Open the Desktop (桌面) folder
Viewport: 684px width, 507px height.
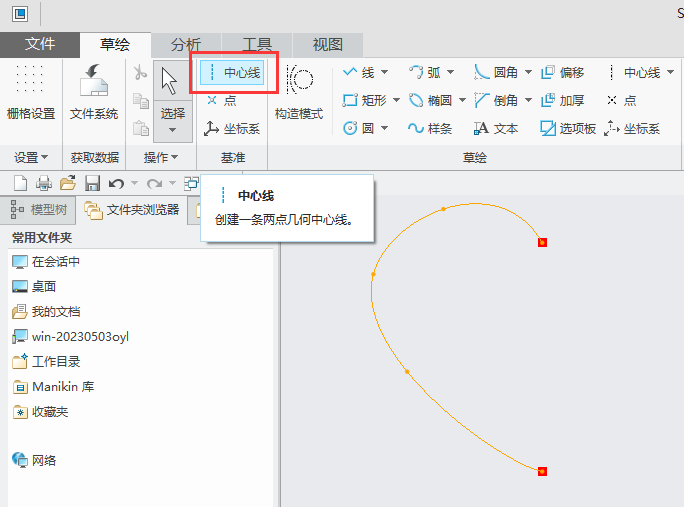pyautogui.click(x=34, y=287)
